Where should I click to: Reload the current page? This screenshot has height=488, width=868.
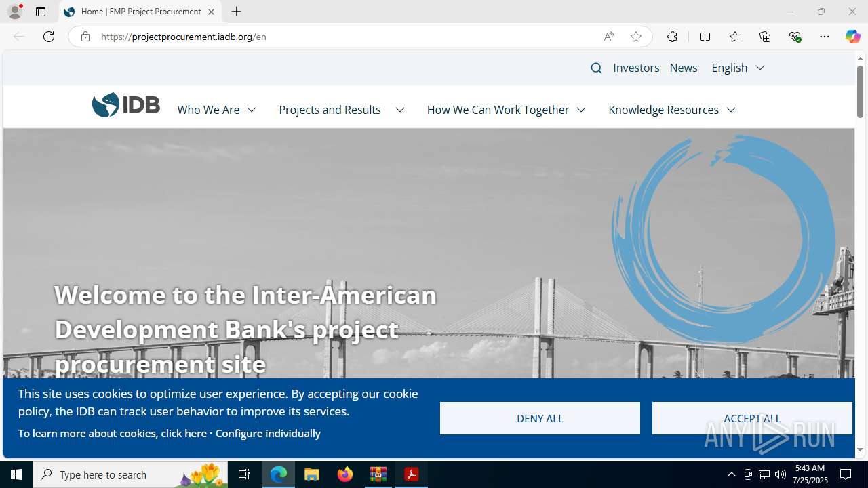point(49,37)
